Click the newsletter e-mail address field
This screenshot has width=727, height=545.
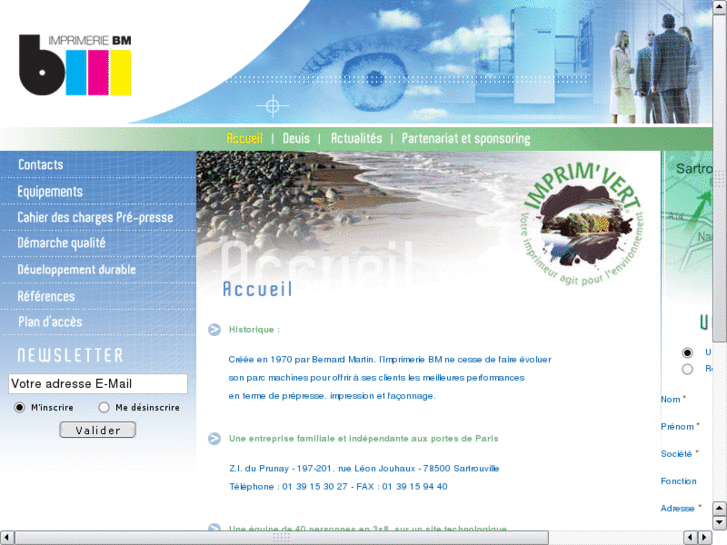point(98,384)
